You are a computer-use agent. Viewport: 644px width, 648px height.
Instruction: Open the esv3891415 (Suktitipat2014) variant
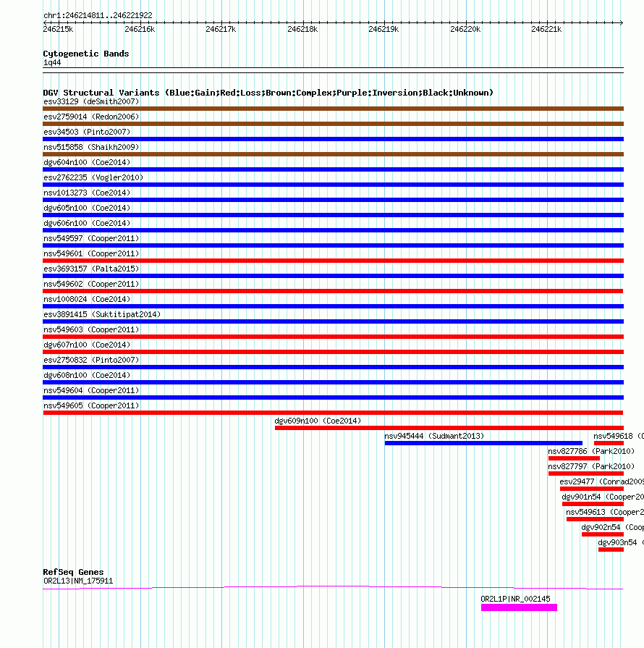[102, 314]
